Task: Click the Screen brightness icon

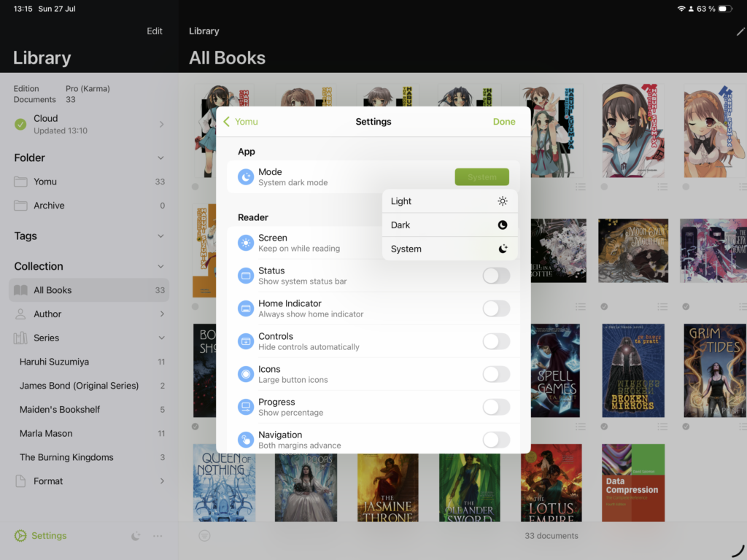Action: [x=246, y=243]
